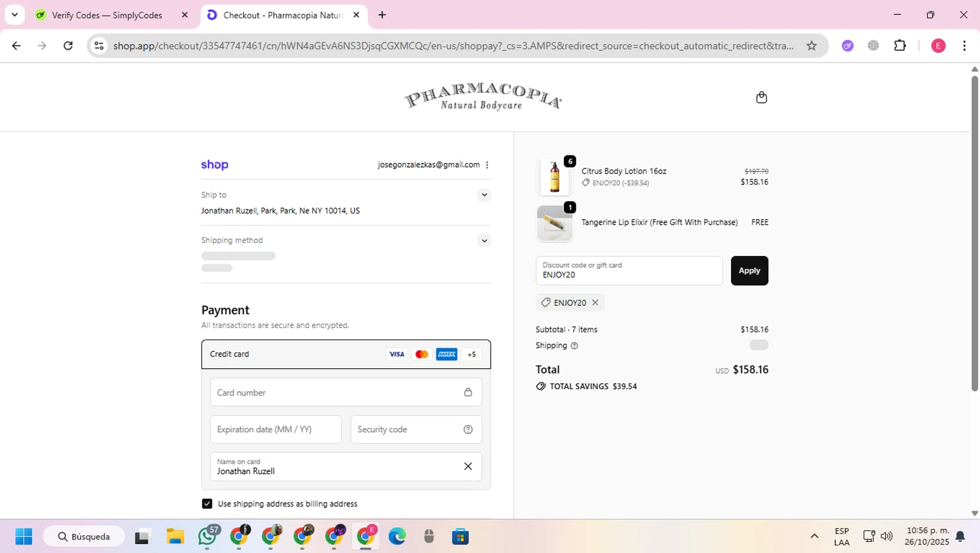
Task: Click the Mastercard icon
Action: click(x=421, y=355)
